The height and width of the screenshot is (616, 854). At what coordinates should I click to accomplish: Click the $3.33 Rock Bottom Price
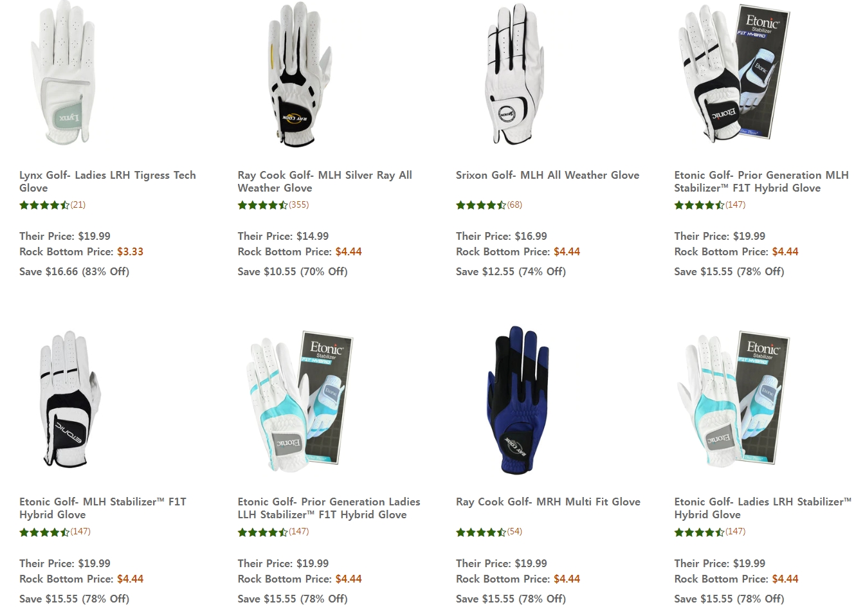point(130,251)
